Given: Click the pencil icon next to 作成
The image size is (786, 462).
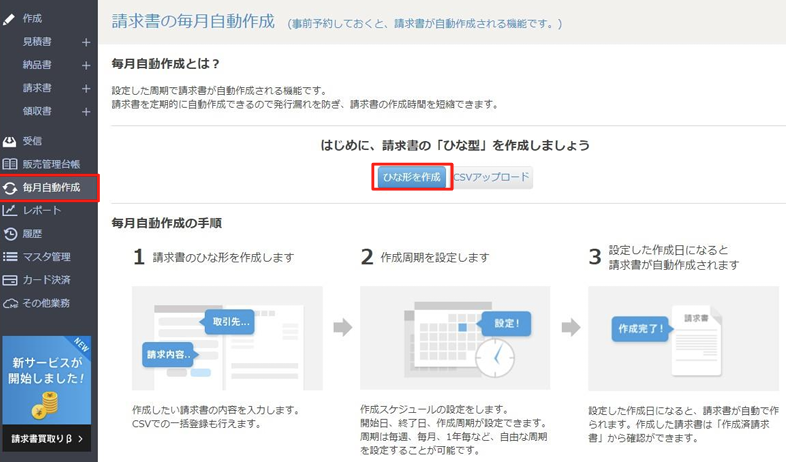Looking at the screenshot, I should click(x=9, y=19).
